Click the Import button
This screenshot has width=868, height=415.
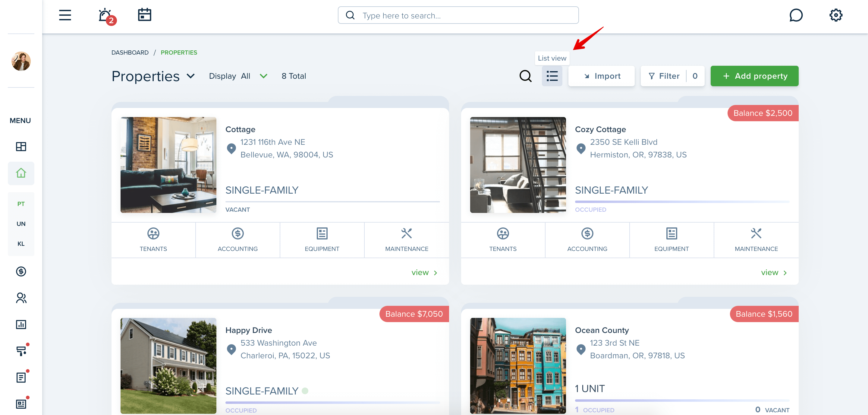(602, 76)
